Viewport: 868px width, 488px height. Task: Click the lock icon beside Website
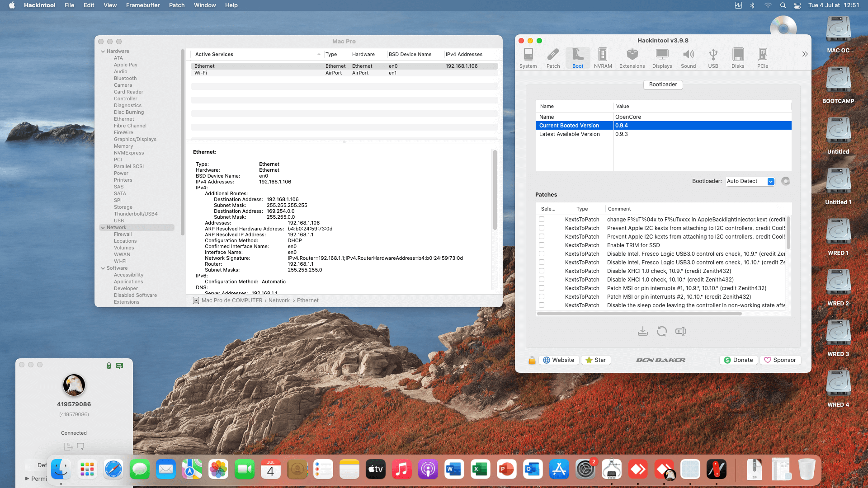click(x=532, y=360)
